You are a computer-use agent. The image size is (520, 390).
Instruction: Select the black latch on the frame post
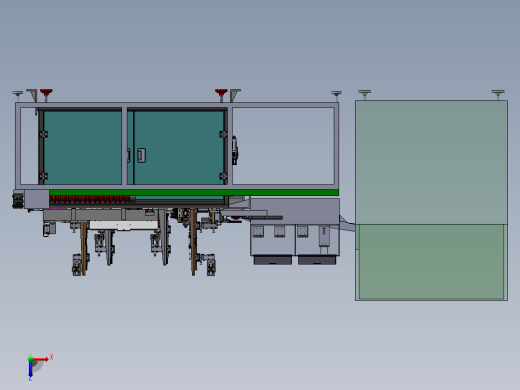(x=235, y=150)
